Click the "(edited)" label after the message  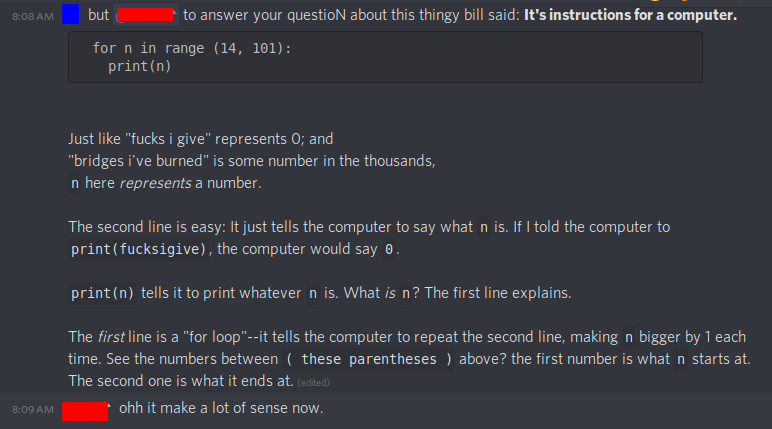pyautogui.click(x=313, y=383)
